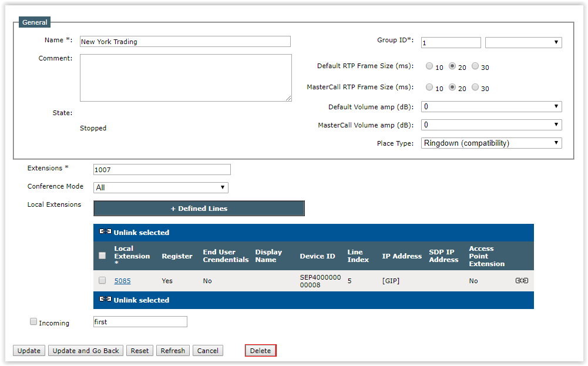Viewport: 588px width, 366px height.
Task: Click the SDP IP Address column header
Action: point(443,256)
